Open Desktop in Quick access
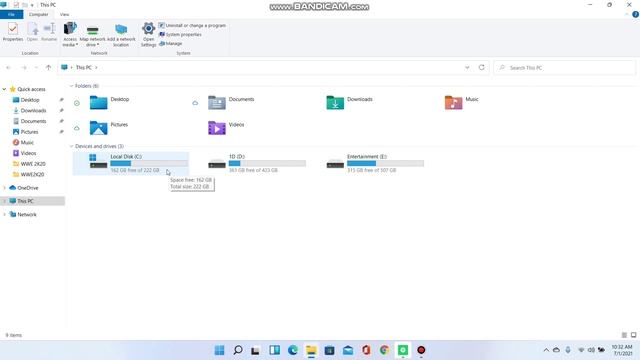Image resolution: width=640 pixels, height=360 pixels. point(30,100)
